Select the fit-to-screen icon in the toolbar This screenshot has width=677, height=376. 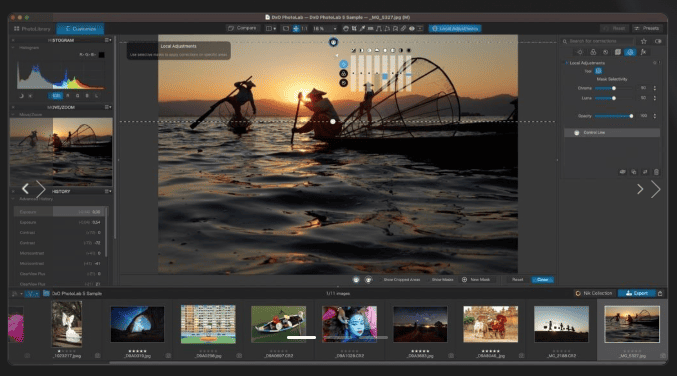[286, 28]
